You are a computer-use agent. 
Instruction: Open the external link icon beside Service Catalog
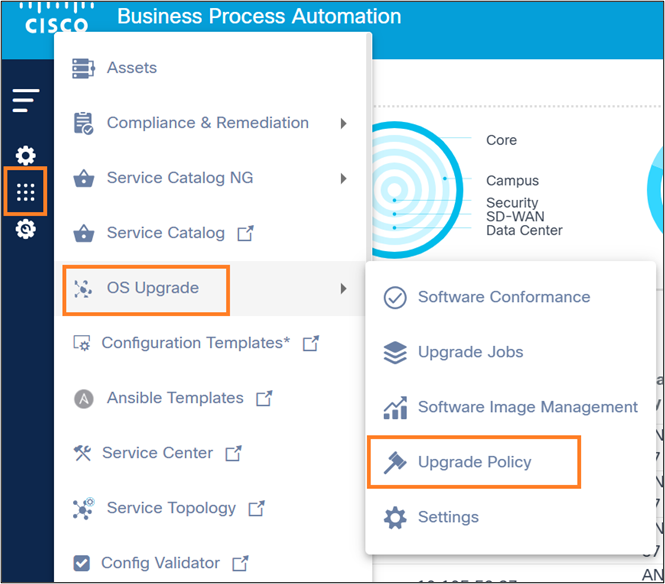(x=245, y=233)
